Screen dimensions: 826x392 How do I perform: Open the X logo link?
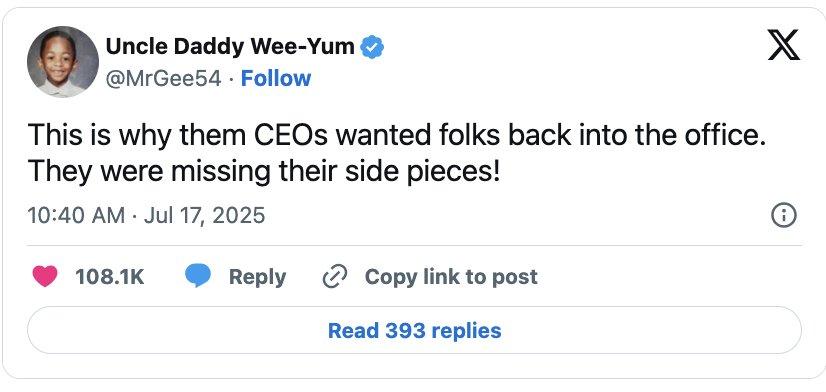(784, 45)
